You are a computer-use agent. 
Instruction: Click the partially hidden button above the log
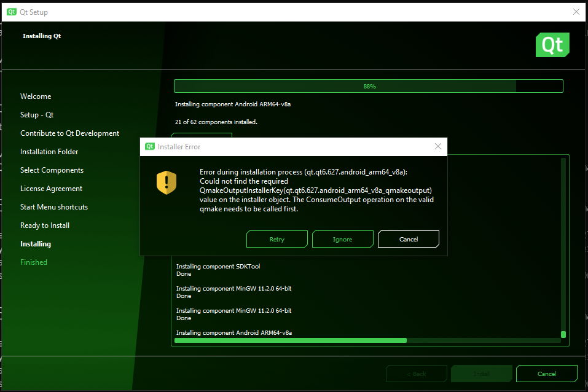(202, 135)
